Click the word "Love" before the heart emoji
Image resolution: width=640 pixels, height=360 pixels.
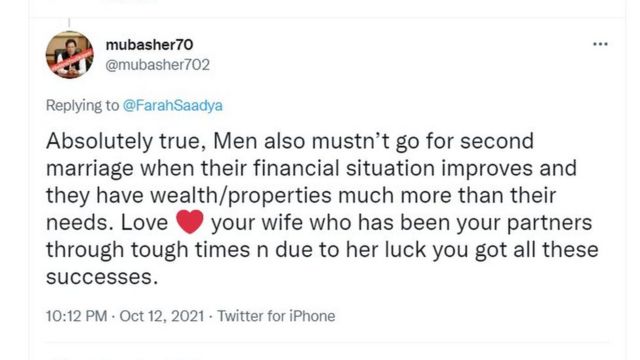coord(144,223)
